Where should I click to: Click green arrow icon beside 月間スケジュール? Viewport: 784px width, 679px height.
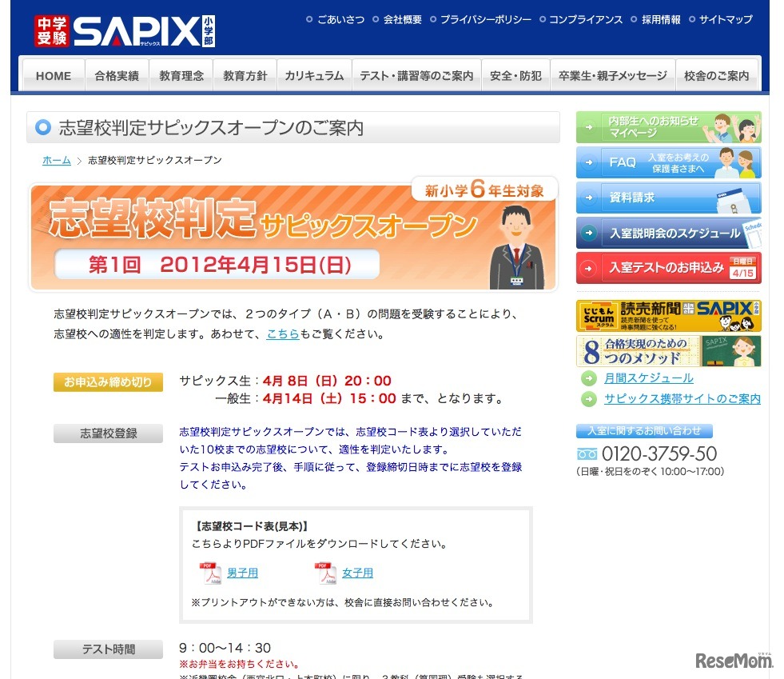click(x=589, y=378)
